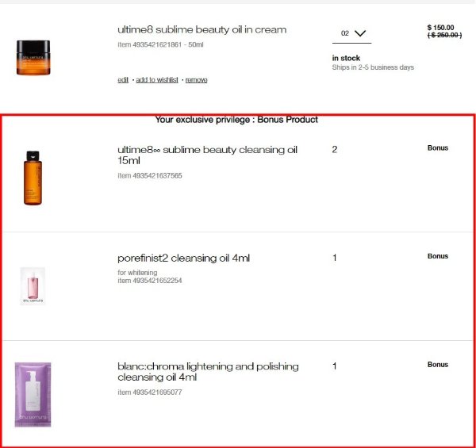Click the Bonus label for the blanc:chroma oil
Image resolution: width=476 pixels, height=448 pixels.
(x=438, y=365)
